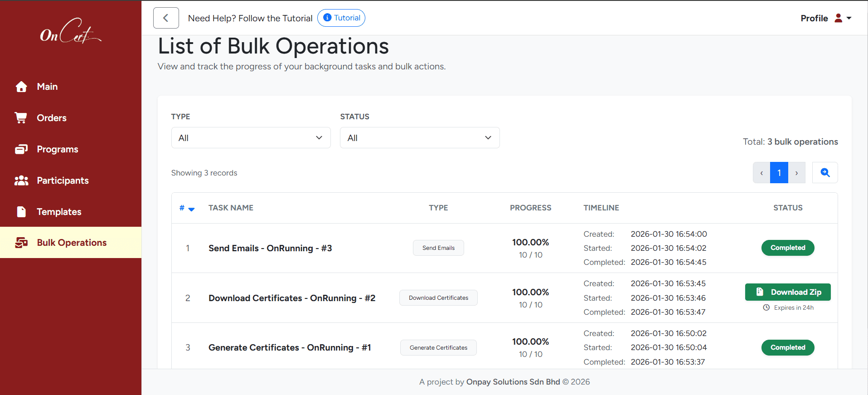Open Programs in the sidebar
Image resolution: width=868 pixels, height=395 pixels.
[x=71, y=149]
